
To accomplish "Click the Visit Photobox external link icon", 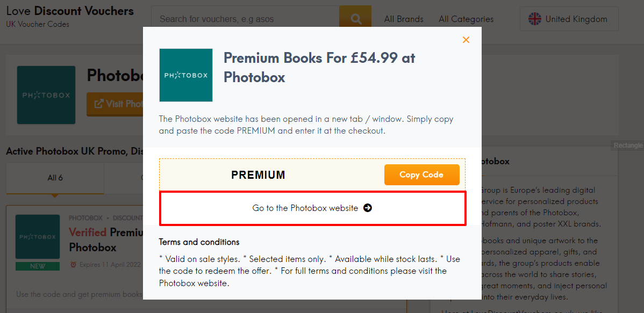I will 99,104.
